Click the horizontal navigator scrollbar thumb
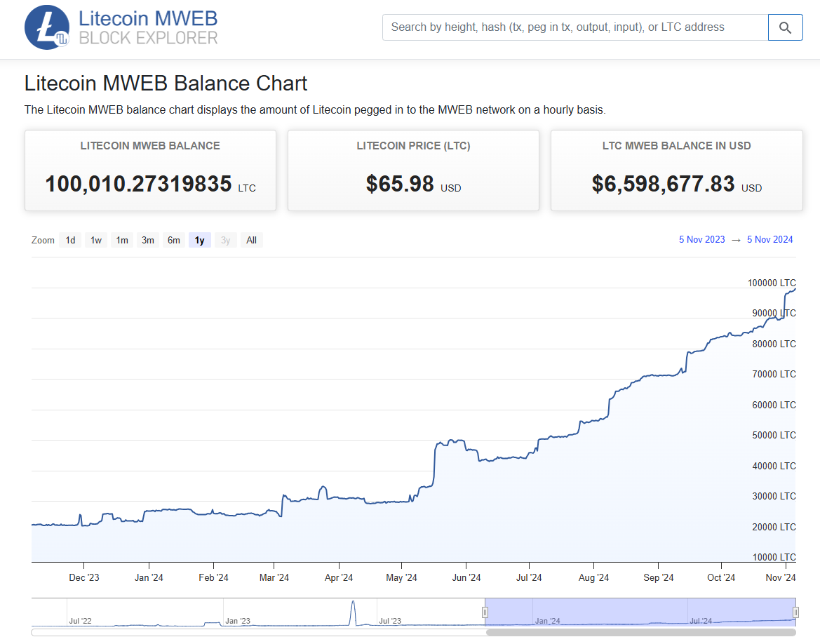820x644 pixels. [x=640, y=633]
